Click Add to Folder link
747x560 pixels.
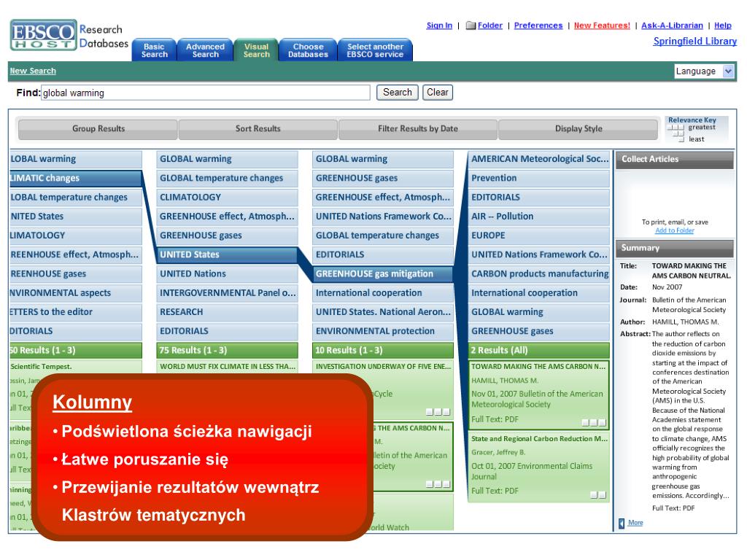675,230
